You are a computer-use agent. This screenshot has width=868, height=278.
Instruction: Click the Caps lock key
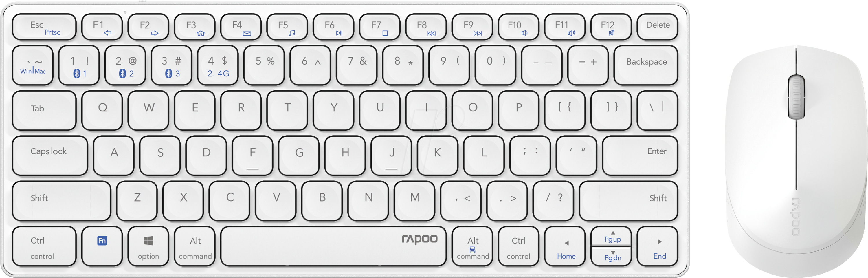click(50, 156)
